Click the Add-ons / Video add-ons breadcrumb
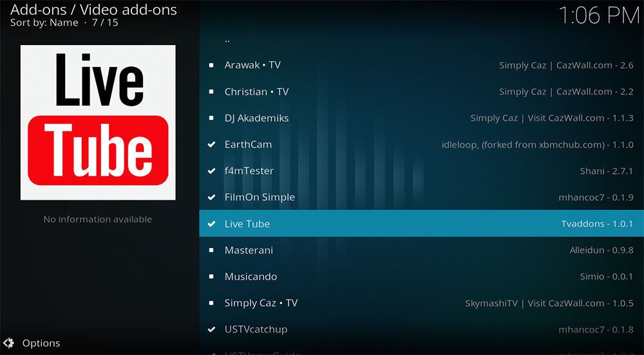The image size is (644, 355). 93,9
